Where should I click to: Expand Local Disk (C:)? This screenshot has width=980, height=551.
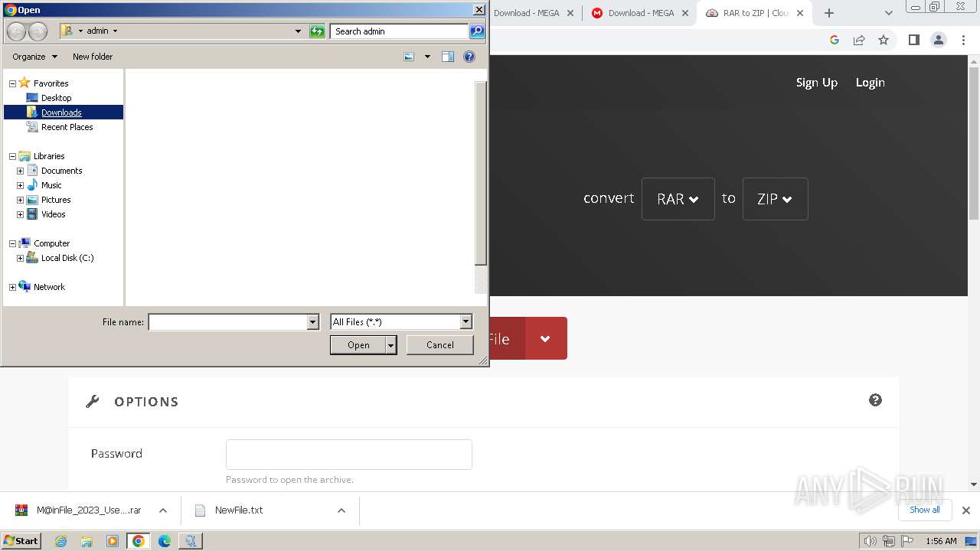click(x=20, y=258)
